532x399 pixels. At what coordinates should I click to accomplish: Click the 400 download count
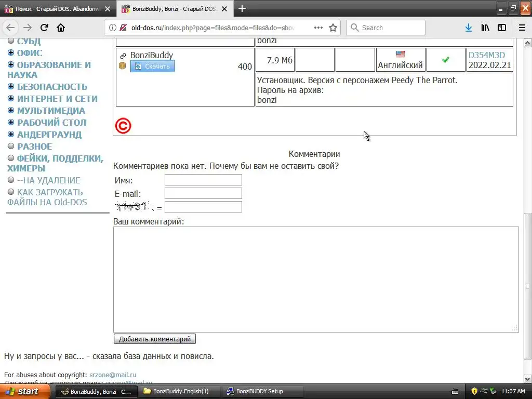pos(245,66)
